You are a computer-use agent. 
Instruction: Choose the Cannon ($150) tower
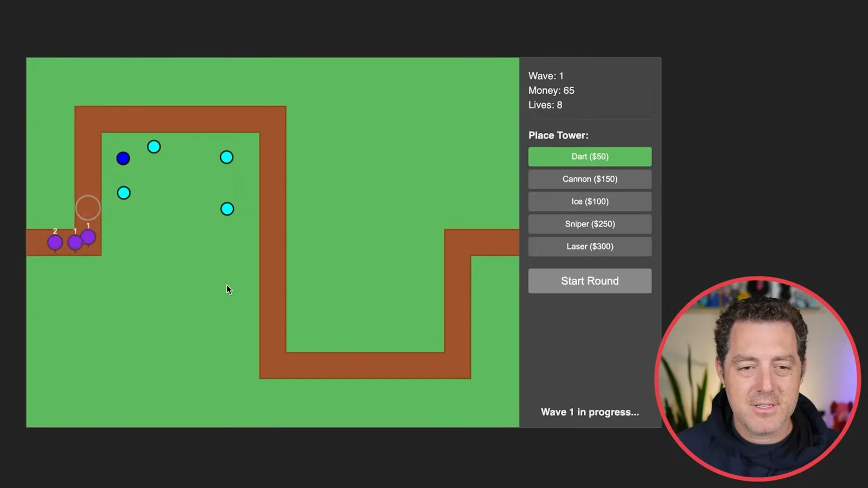point(590,179)
